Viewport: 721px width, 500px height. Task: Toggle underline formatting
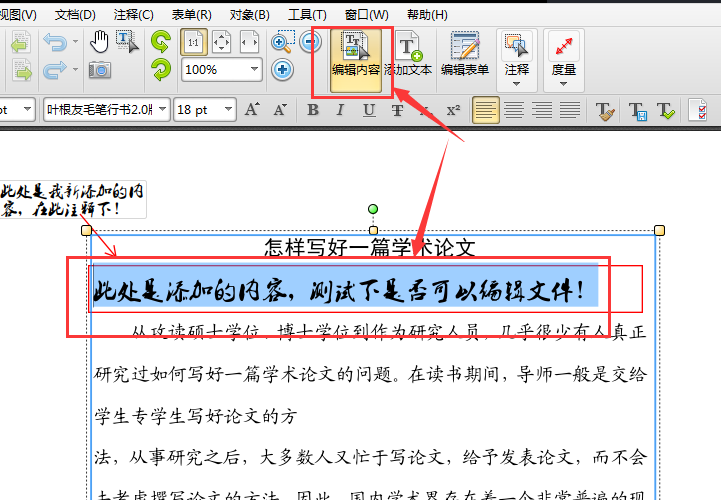click(x=369, y=110)
